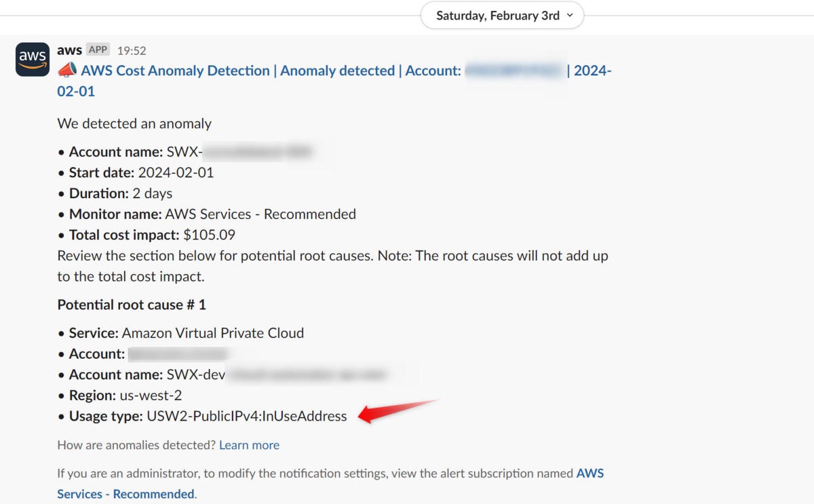
Task: Click the AWS app avatar icon
Action: pyautogui.click(x=33, y=60)
